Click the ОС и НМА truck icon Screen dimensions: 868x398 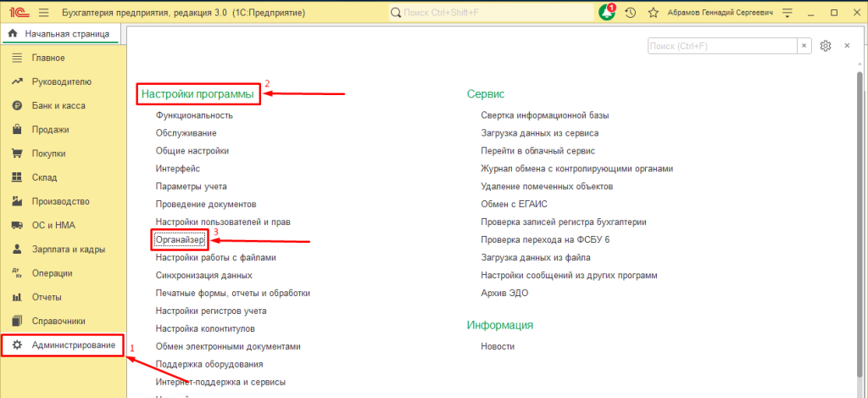(17, 225)
